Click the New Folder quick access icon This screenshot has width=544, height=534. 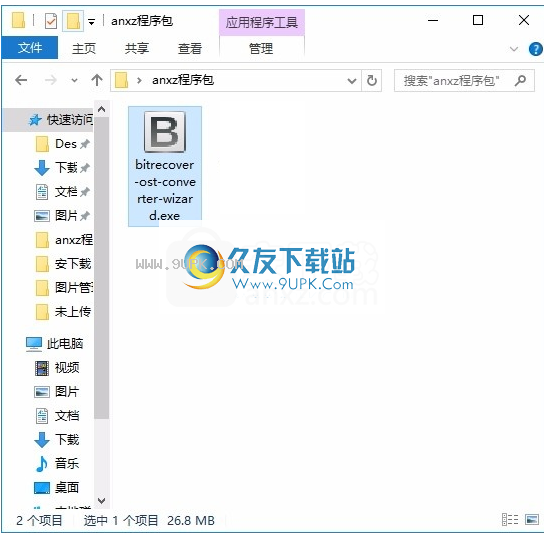coord(73,21)
